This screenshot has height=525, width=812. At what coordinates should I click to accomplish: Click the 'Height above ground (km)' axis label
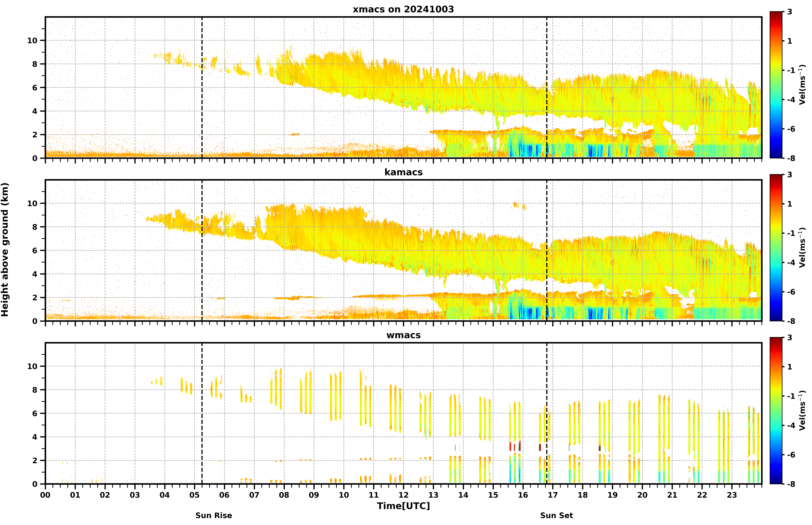pos(5,250)
